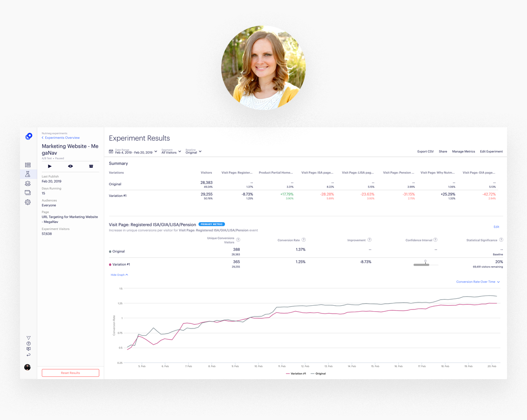Click Product Partial Home... column header
This screenshot has width=527, height=420.
tap(276, 173)
